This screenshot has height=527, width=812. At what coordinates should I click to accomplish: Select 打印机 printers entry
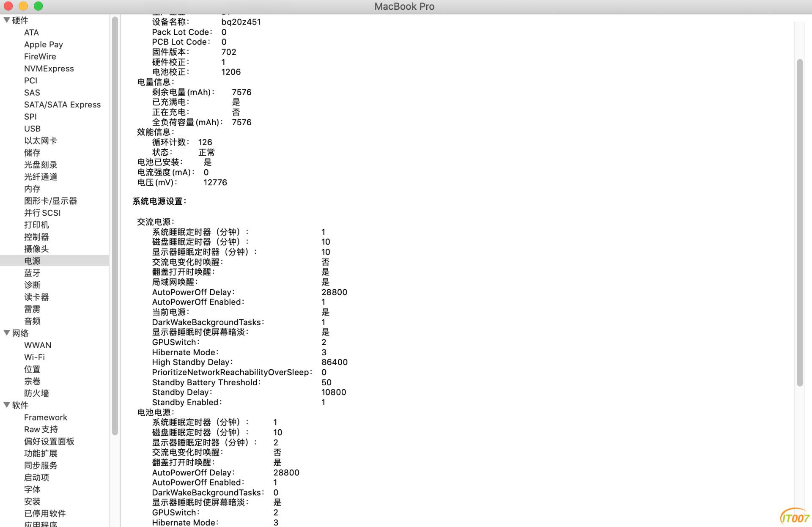click(x=36, y=225)
